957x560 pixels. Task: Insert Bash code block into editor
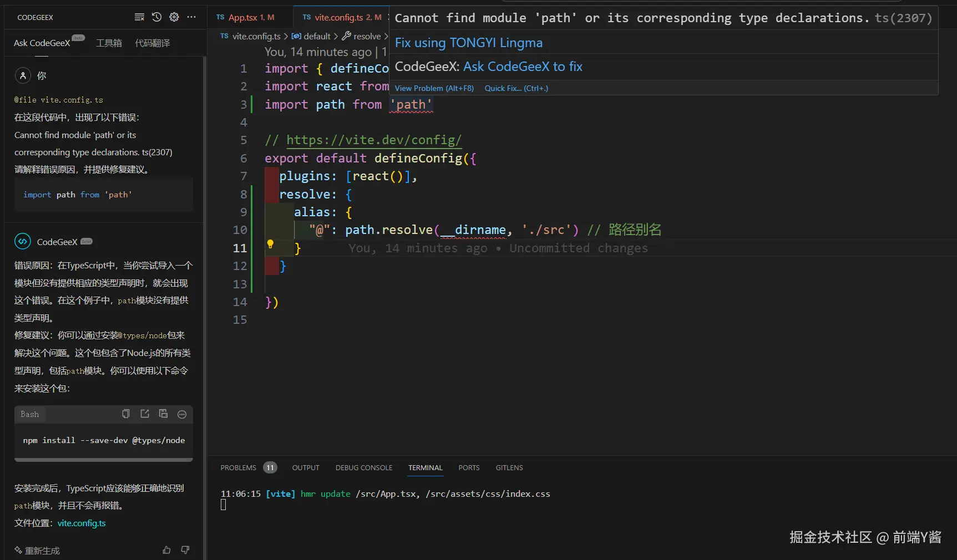point(145,414)
